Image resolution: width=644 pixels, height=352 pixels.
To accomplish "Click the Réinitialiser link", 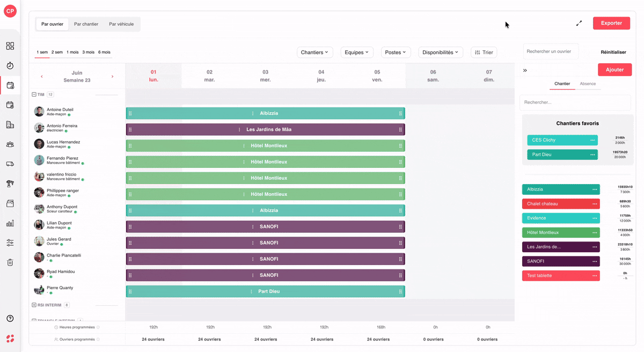I will coord(613,52).
